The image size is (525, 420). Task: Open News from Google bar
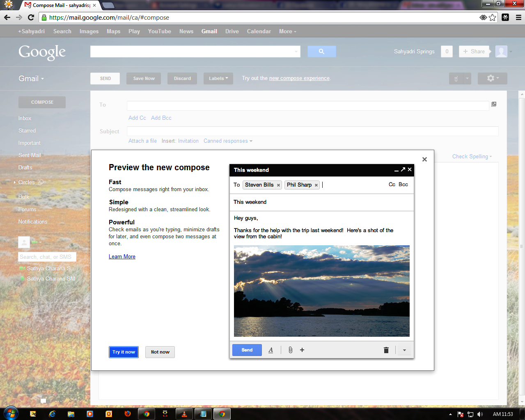click(x=186, y=31)
